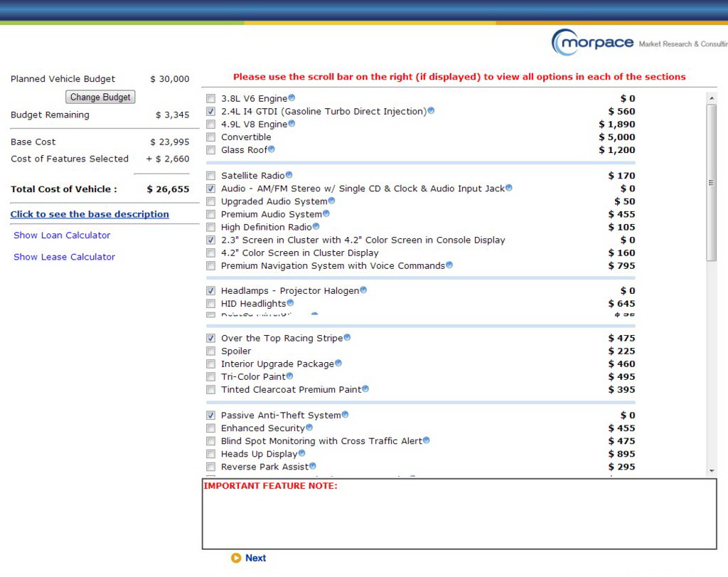Click the Morpace logo
This screenshot has width=728, height=577.
coord(593,42)
